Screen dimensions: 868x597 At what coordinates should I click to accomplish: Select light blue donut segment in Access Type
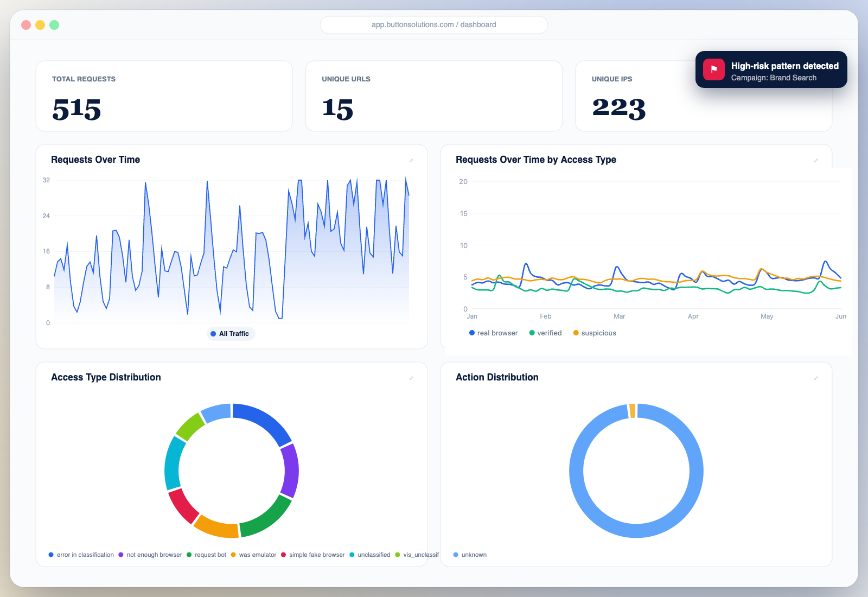(x=216, y=412)
